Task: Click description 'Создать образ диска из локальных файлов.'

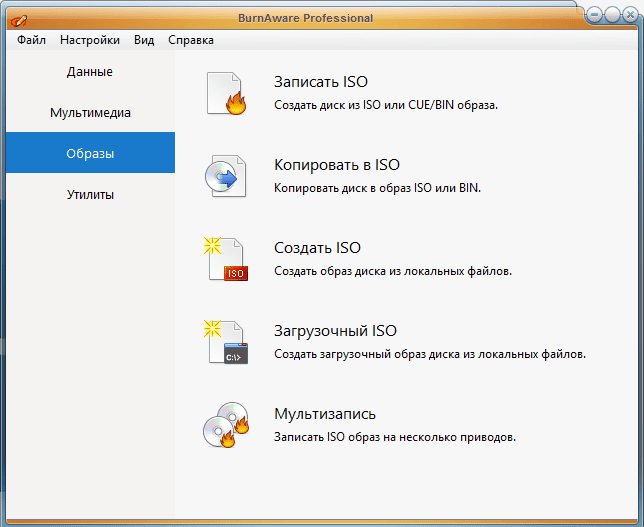Action: 393,271
